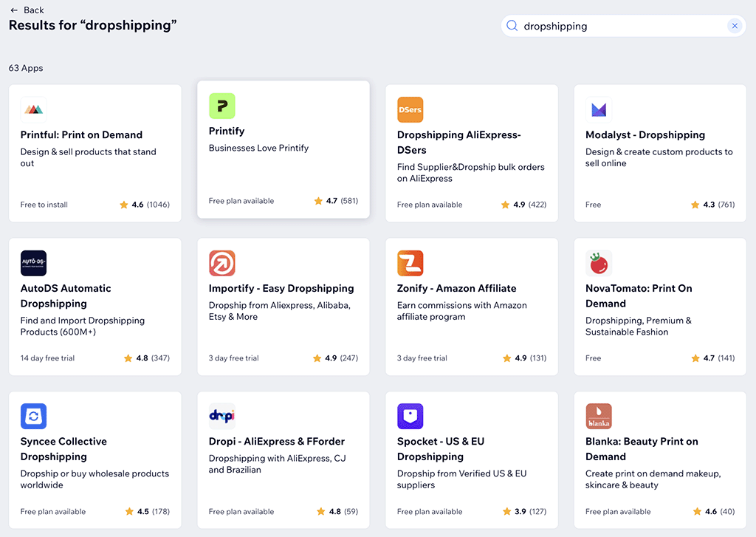Click the Dropi logo icon
The height and width of the screenshot is (537, 756).
point(221,416)
